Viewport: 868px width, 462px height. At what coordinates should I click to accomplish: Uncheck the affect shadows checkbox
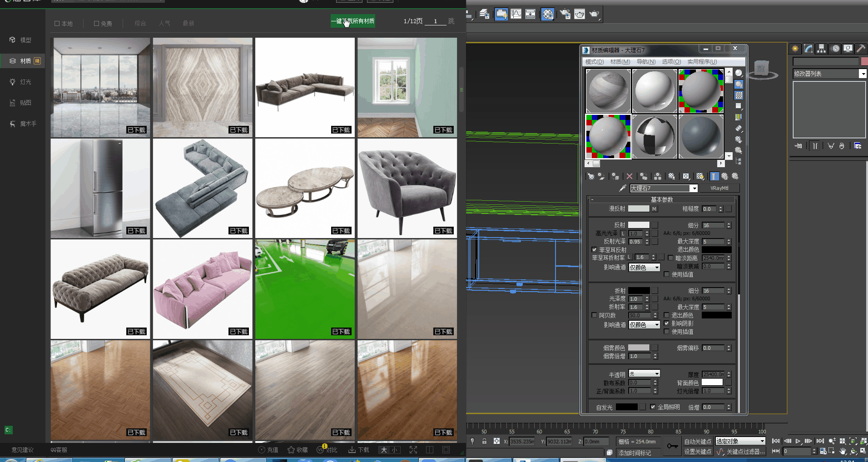[666, 323]
